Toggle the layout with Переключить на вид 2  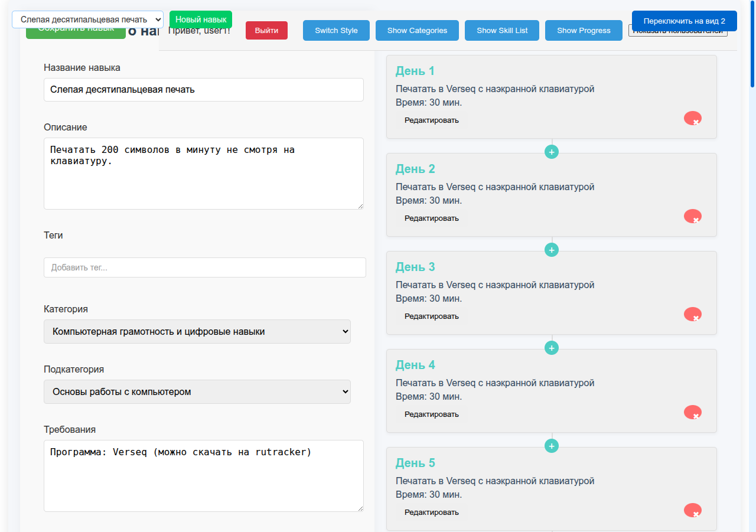[x=684, y=21]
